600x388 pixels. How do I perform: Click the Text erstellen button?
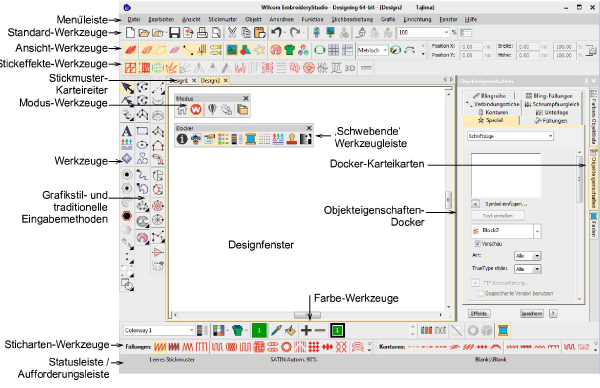pos(497,216)
